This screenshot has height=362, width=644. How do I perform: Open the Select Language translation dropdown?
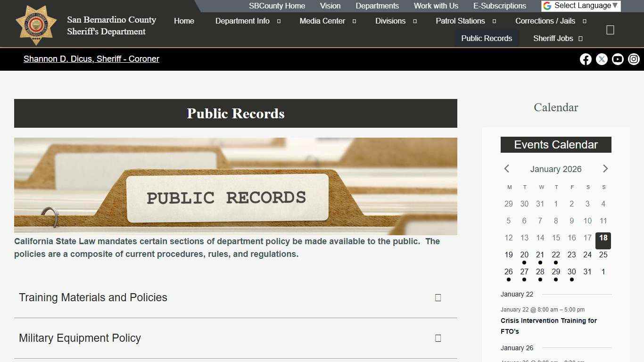coord(581,6)
